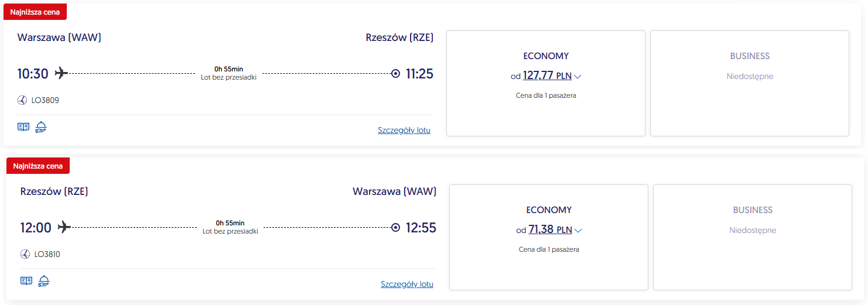Click the newspaper icon on flight LO3810
This screenshot has width=868, height=305.
point(26,281)
